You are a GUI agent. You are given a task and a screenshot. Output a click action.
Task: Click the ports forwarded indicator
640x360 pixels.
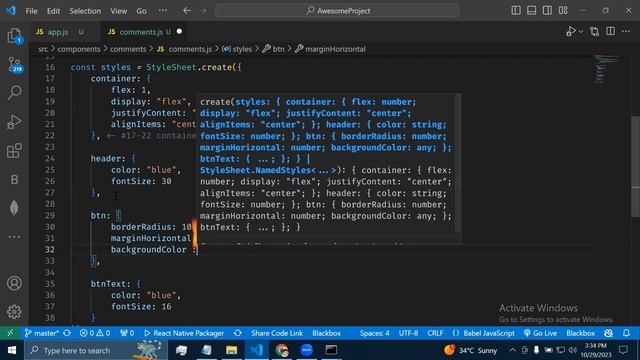127,333
